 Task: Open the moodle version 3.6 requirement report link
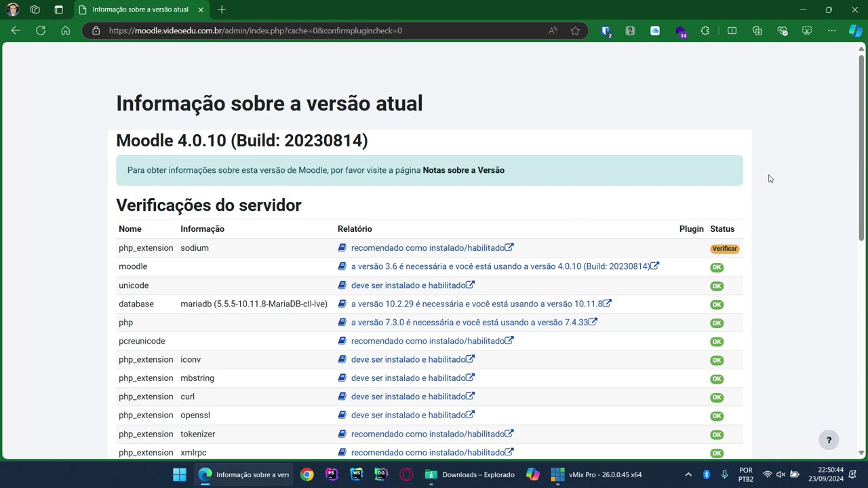505,266
